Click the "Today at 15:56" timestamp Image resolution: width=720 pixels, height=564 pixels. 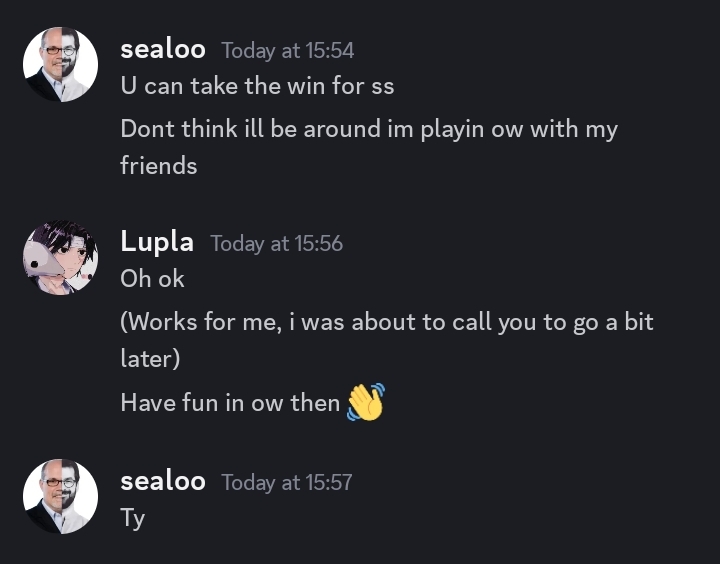277,243
